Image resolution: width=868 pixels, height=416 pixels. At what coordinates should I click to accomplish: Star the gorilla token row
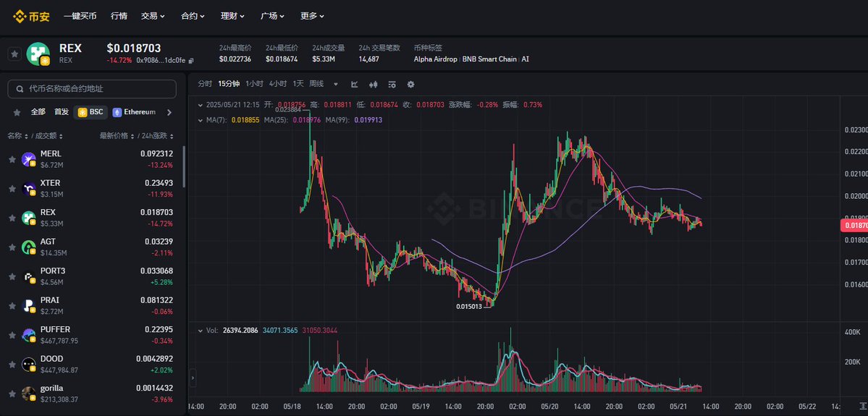[x=12, y=394]
